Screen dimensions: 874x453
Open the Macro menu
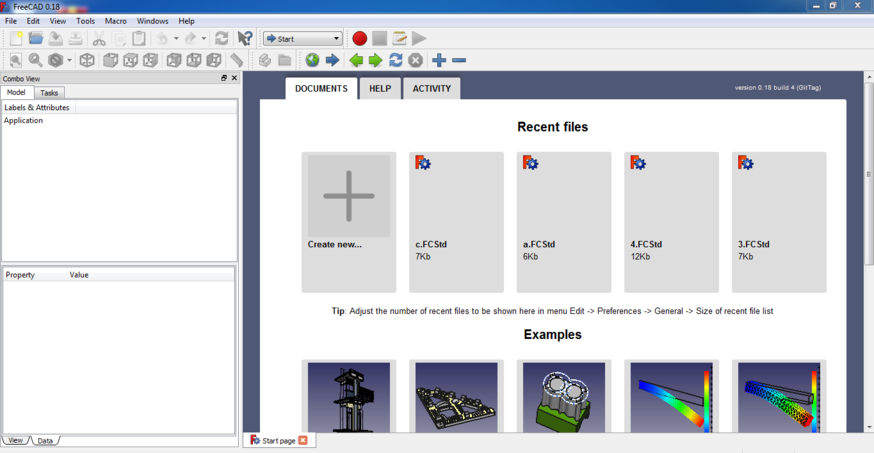(x=115, y=21)
